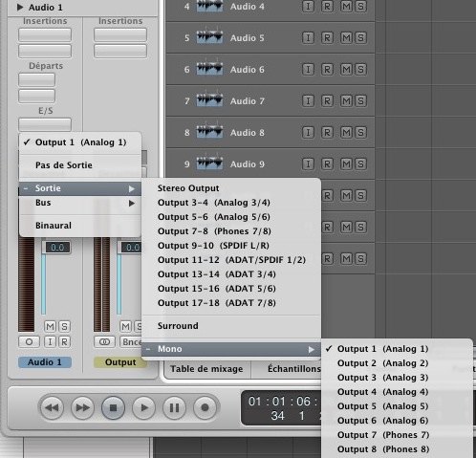Select Output 9-10 (SPDIF L/R)
This screenshot has height=458, width=476.
pyautogui.click(x=231, y=246)
